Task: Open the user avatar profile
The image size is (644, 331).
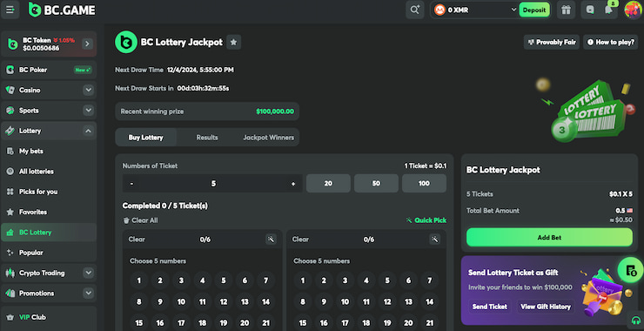Action: [633, 10]
